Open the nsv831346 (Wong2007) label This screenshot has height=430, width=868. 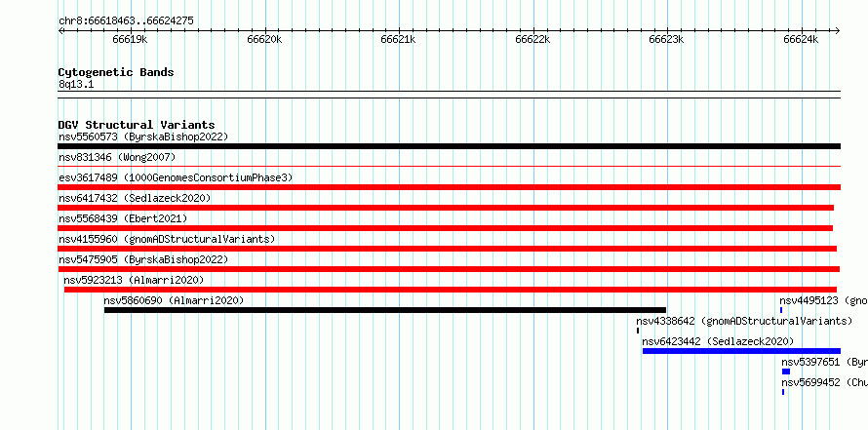117,157
